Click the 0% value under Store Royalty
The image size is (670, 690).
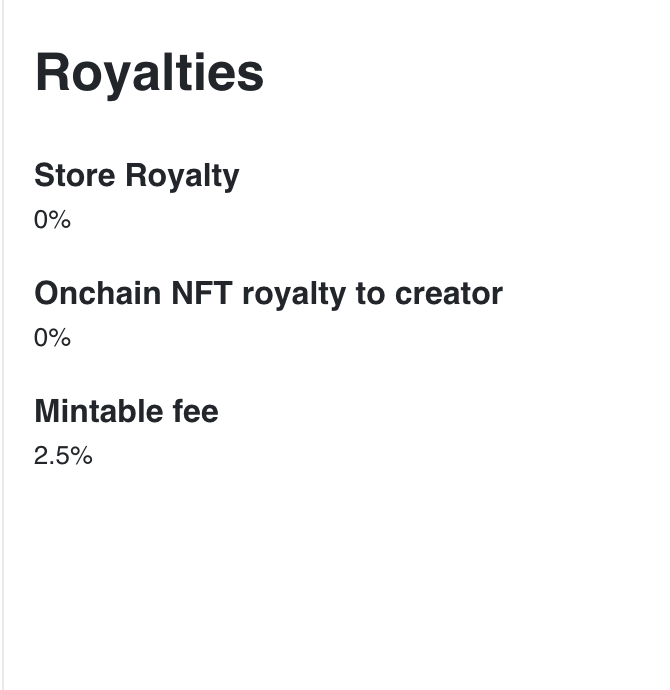coord(52,219)
